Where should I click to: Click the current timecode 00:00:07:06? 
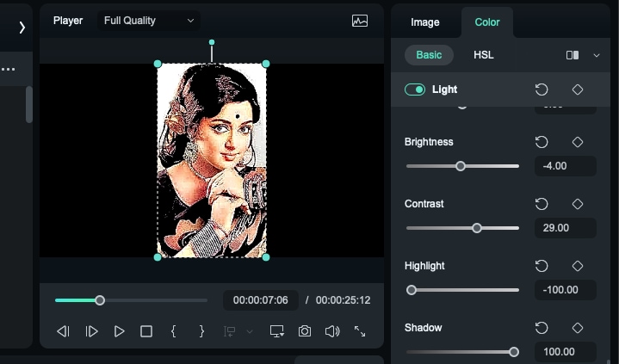click(x=261, y=300)
